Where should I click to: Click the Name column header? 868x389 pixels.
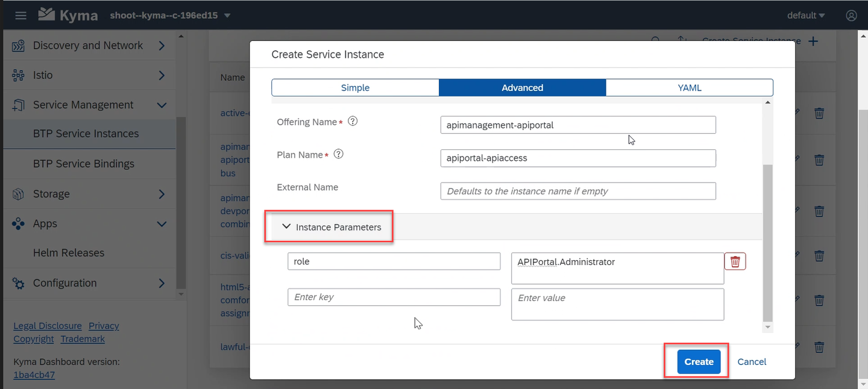click(233, 77)
